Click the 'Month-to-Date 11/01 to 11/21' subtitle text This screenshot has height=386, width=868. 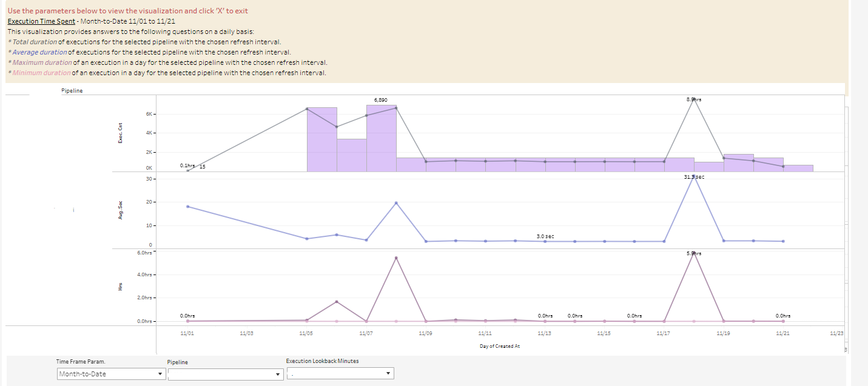[128, 21]
